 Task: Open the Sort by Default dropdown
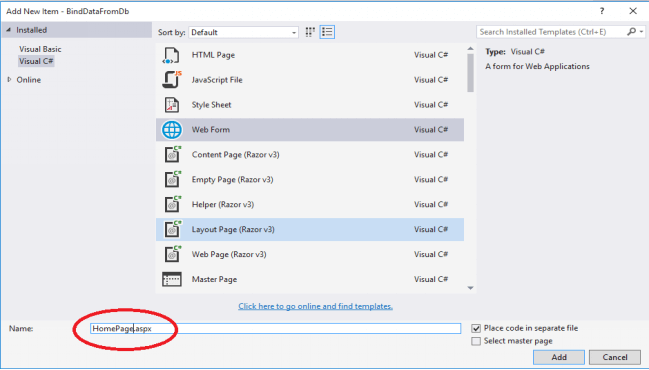[x=243, y=32]
